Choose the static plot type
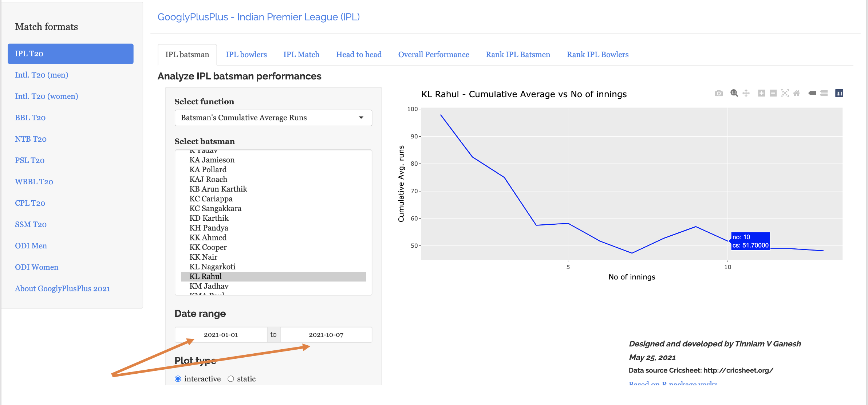This screenshot has width=868, height=405. 231,379
